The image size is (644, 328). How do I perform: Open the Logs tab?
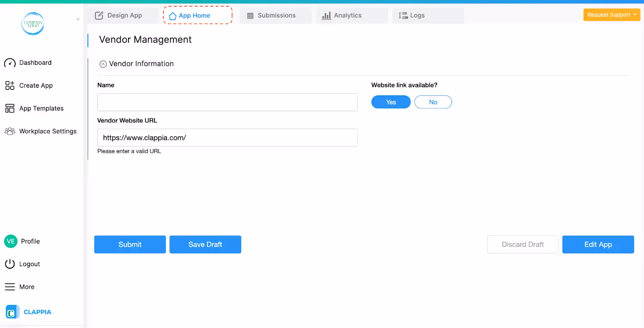[x=428, y=15]
